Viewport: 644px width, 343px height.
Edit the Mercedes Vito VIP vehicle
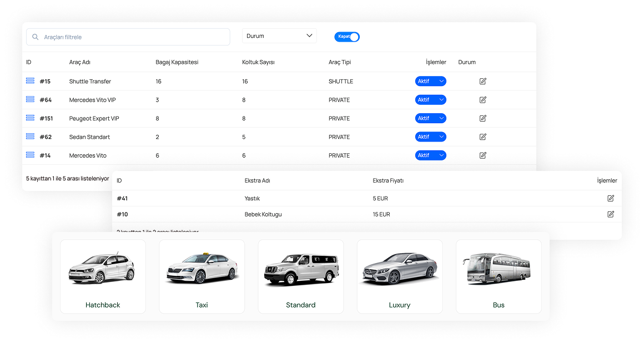point(482,100)
